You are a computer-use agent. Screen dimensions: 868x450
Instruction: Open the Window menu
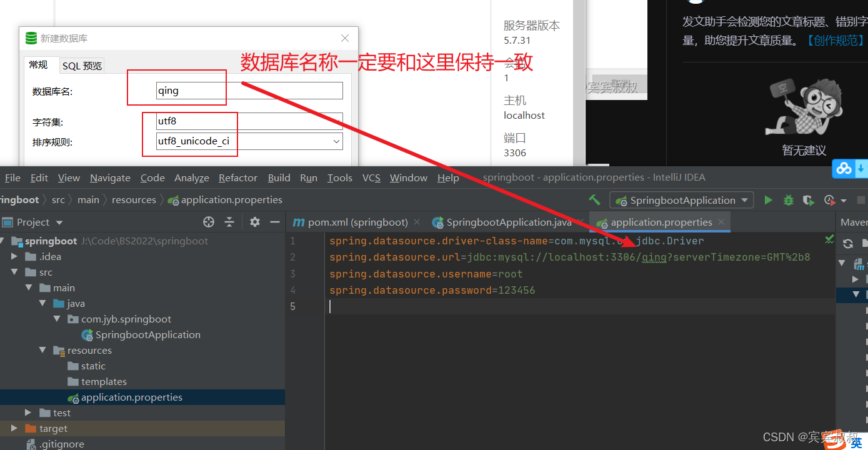click(409, 177)
